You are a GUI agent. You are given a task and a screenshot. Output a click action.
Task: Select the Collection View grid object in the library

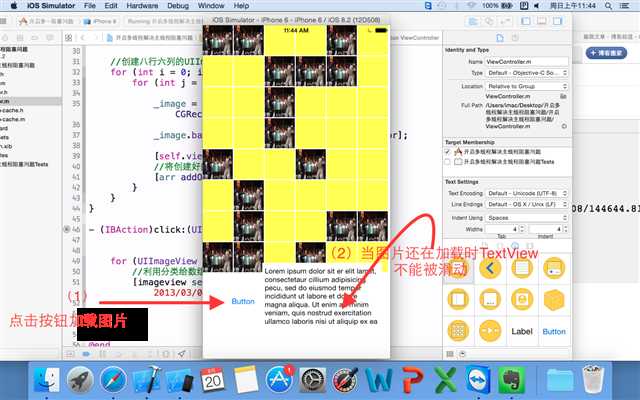[458, 331]
